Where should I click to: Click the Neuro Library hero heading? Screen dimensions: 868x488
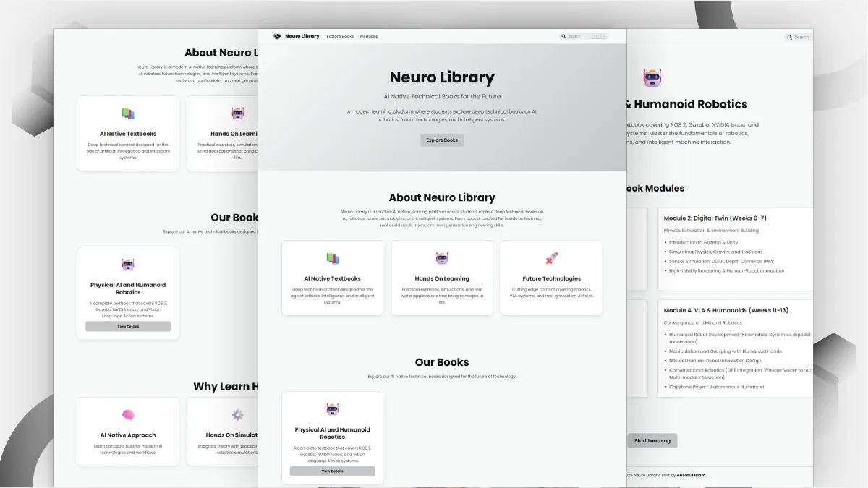click(x=442, y=77)
